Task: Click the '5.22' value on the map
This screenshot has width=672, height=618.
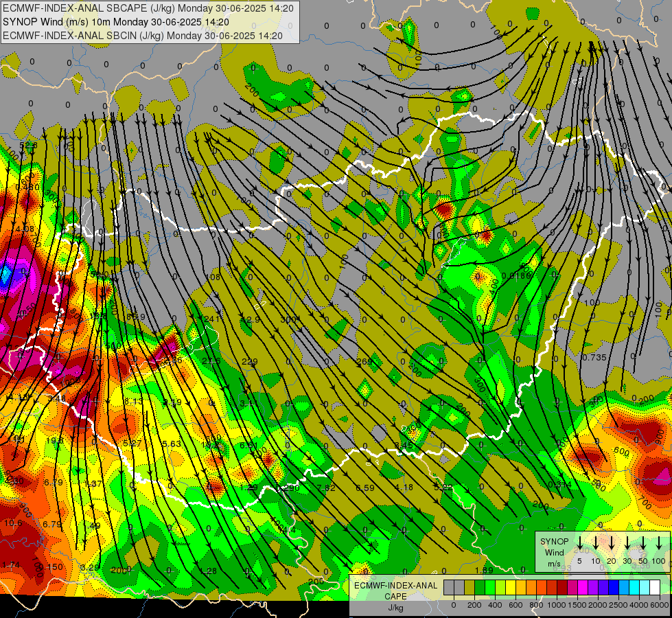Action: (443, 488)
